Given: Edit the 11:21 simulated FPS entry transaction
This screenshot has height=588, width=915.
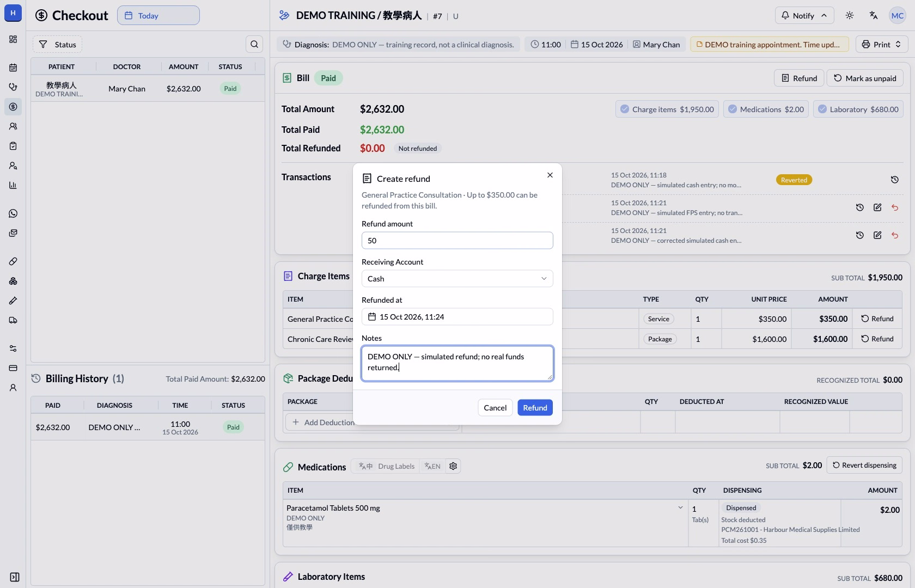Looking at the screenshot, I should coord(877,207).
